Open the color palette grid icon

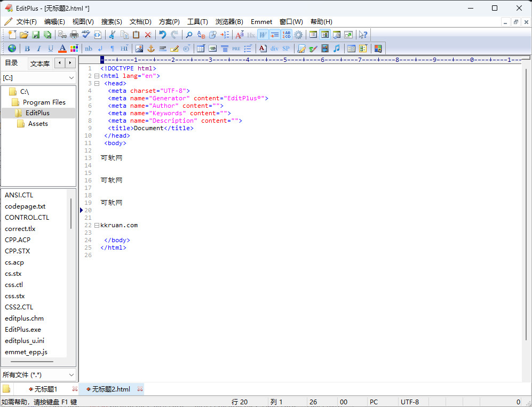coord(74,49)
